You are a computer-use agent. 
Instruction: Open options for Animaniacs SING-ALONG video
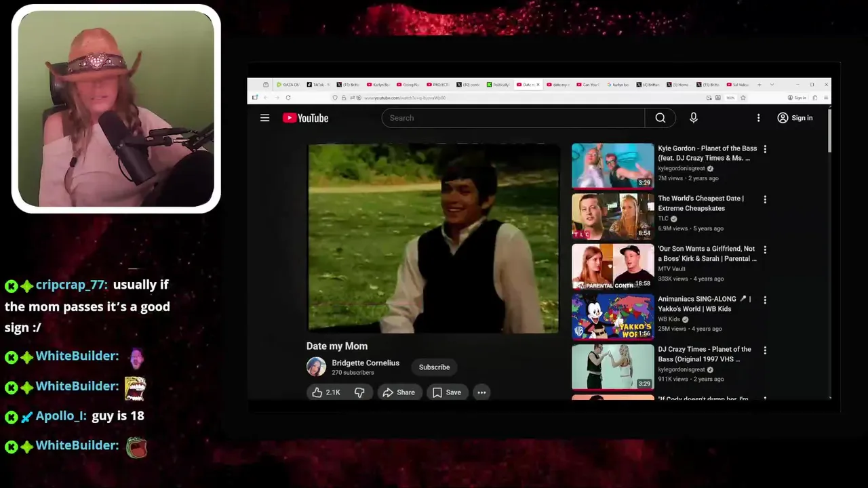pyautogui.click(x=765, y=300)
